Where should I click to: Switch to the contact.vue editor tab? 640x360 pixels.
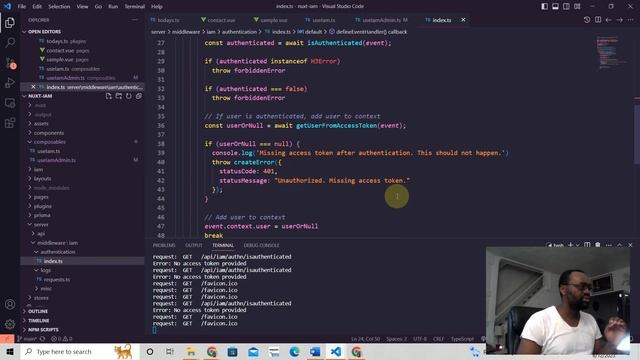(218, 20)
